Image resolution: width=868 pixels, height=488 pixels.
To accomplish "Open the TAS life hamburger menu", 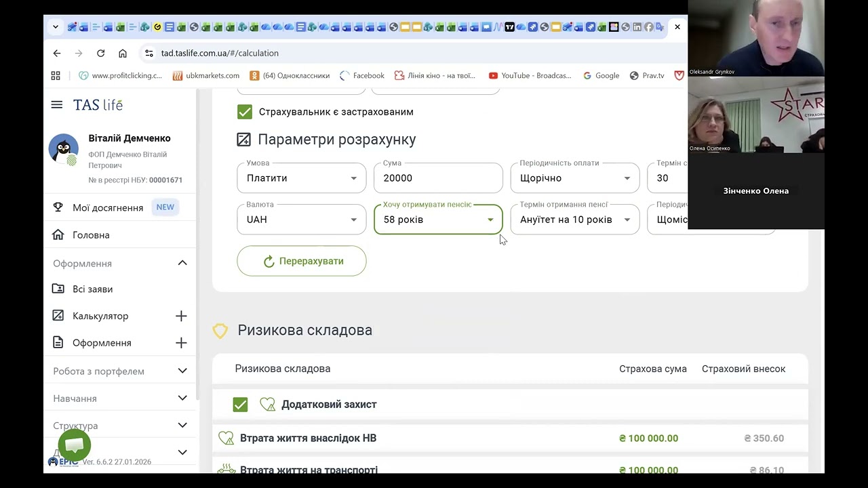I will 57,104.
